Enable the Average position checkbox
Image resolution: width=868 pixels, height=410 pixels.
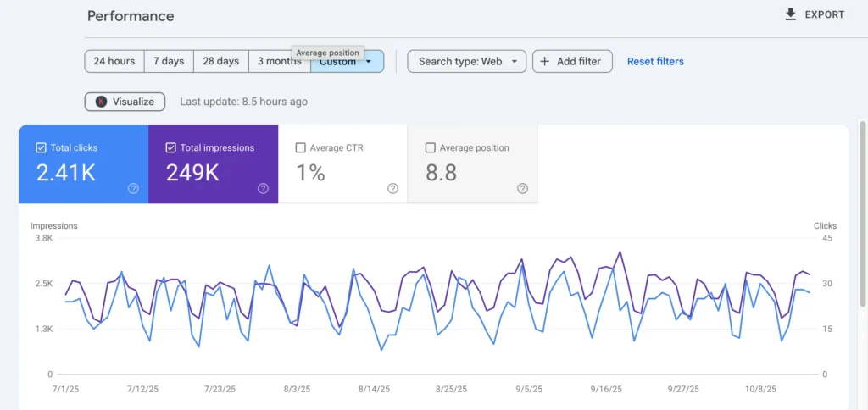click(430, 147)
